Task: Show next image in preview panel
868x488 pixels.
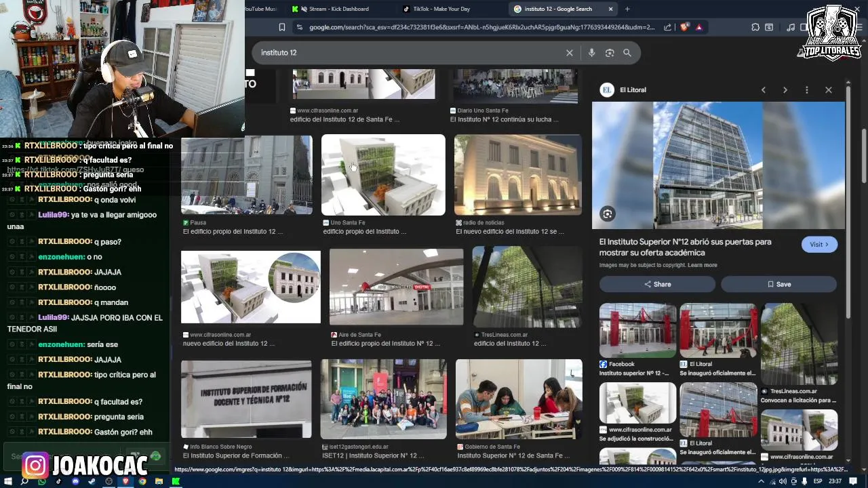Action: point(785,89)
